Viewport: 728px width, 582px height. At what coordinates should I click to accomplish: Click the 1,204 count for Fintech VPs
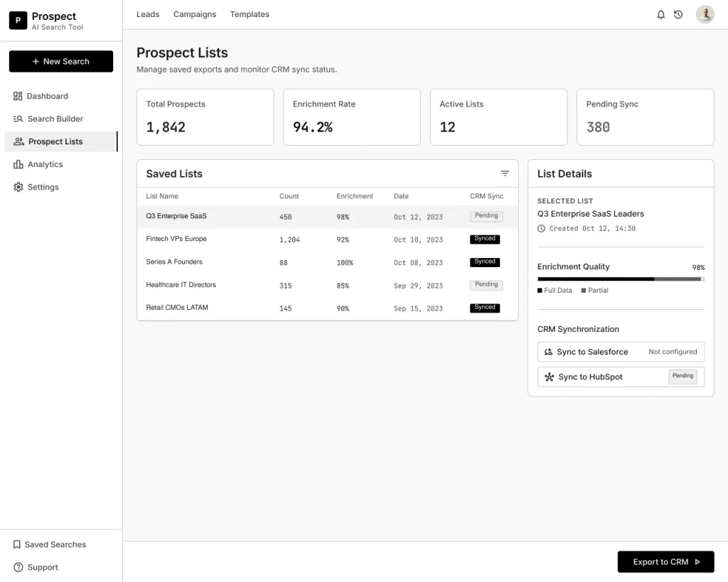pyautogui.click(x=289, y=240)
